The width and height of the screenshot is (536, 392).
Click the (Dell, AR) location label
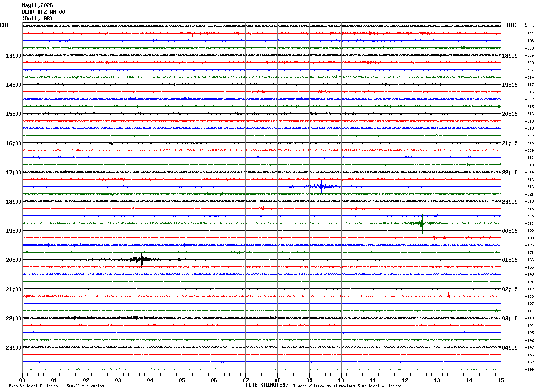pos(37,19)
